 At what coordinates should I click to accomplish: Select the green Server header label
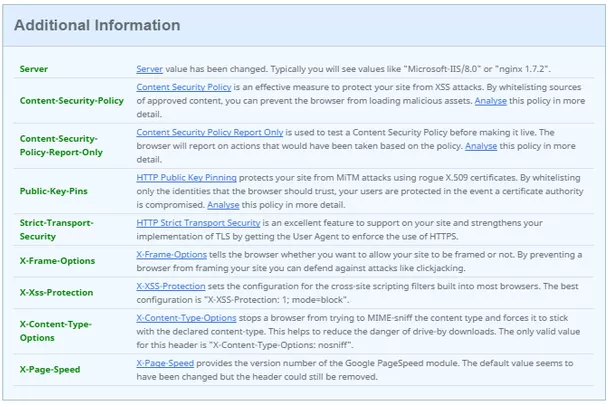34,69
